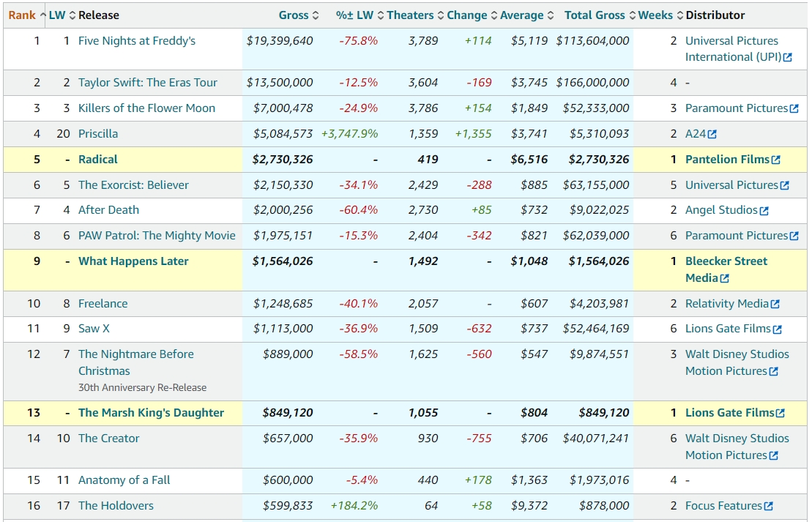This screenshot has height=522, width=812.
Task: Open the Anatomy of a Fall link
Action: point(124,480)
